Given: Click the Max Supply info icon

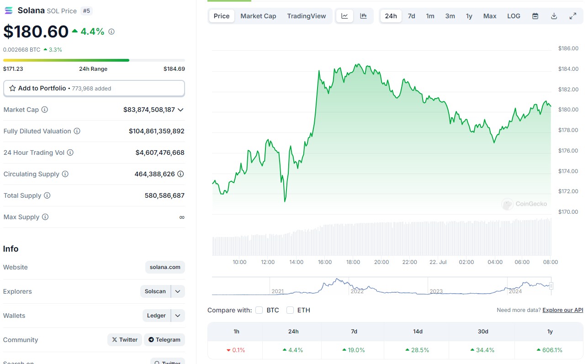Looking at the screenshot, I should tap(45, 217).
